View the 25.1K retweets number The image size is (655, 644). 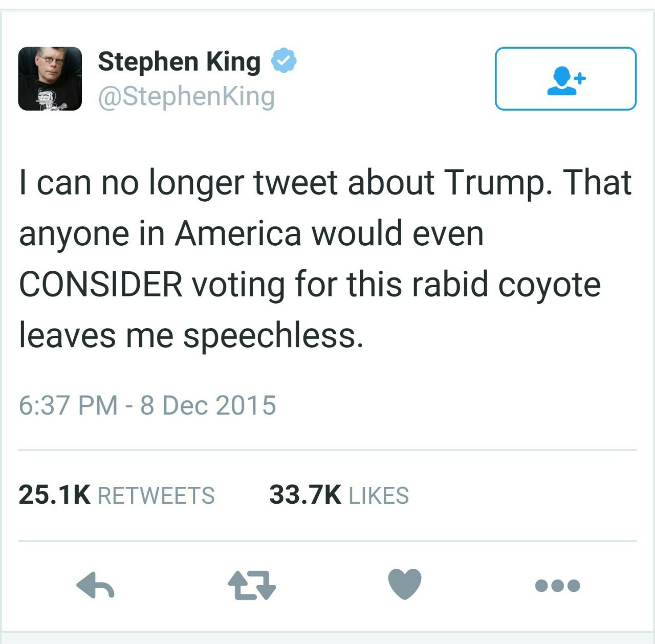pyautogui.click(x=54, y=495)
